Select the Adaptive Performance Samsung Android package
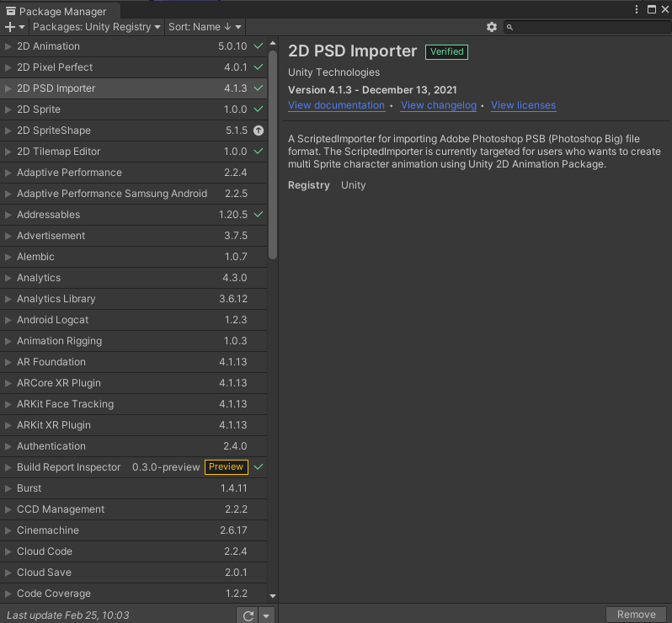Image resolution: width=672 pixels, height=623 pixels. click(133, 194)
